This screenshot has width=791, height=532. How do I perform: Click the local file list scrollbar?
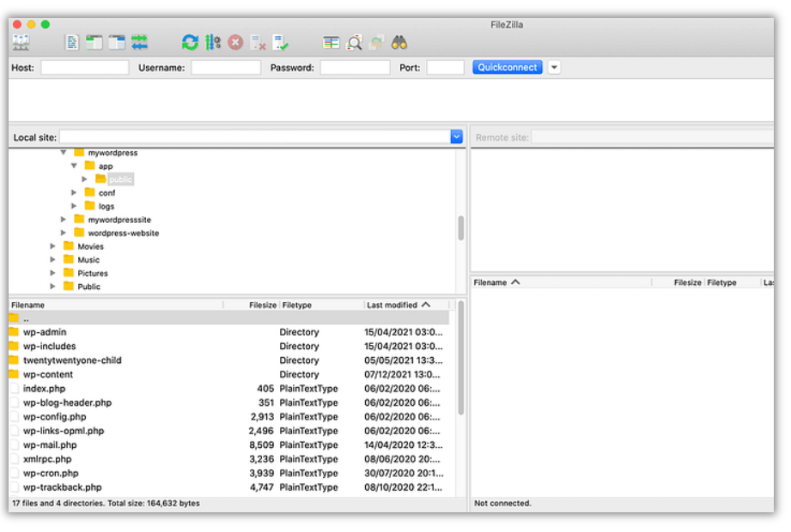(x=460, y=358)
